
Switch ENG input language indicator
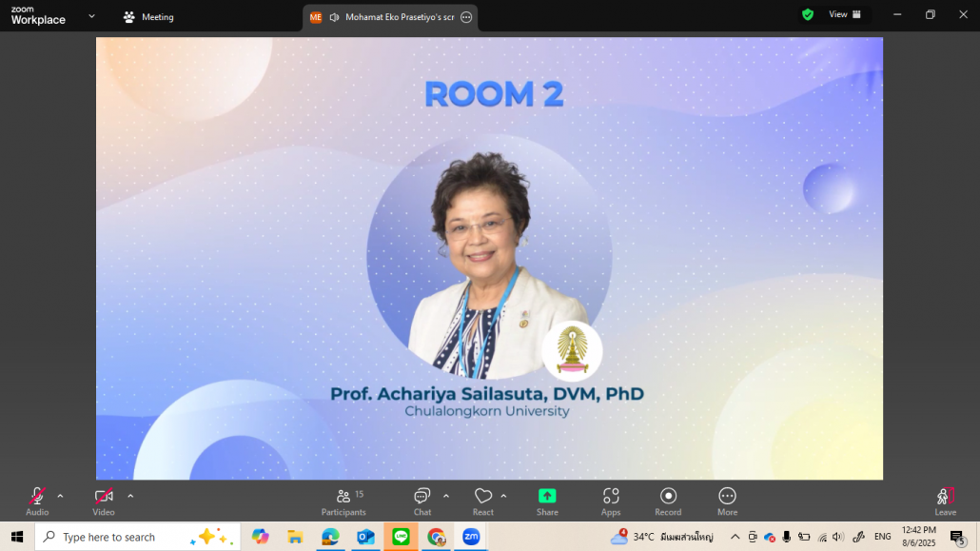883,537
